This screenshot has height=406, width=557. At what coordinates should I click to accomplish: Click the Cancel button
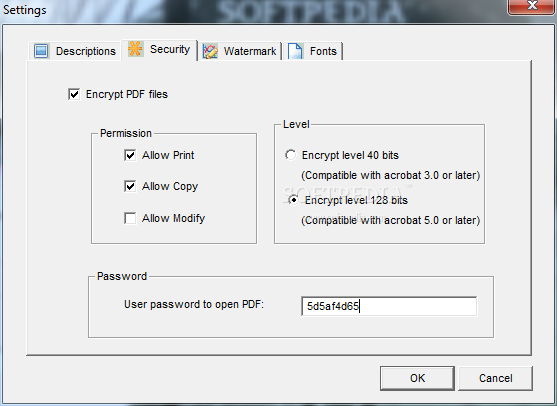click(x=496, y=378)
